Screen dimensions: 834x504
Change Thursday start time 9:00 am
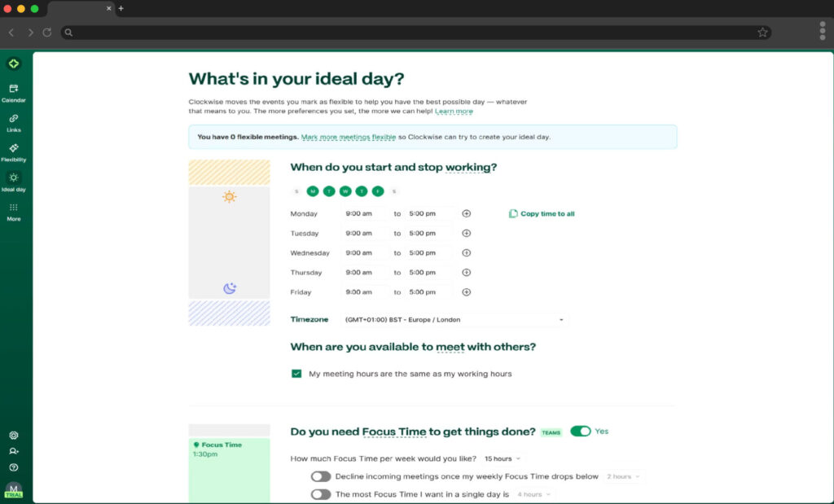365,272
